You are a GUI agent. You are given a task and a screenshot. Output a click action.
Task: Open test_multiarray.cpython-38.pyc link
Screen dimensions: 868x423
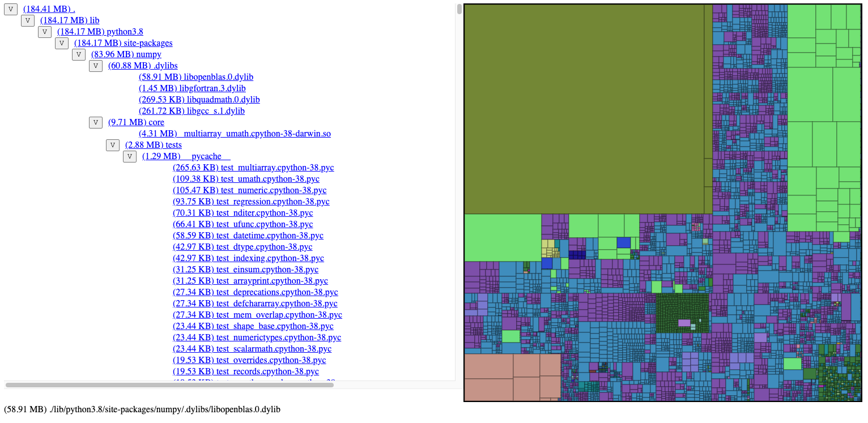coord(253,168)
